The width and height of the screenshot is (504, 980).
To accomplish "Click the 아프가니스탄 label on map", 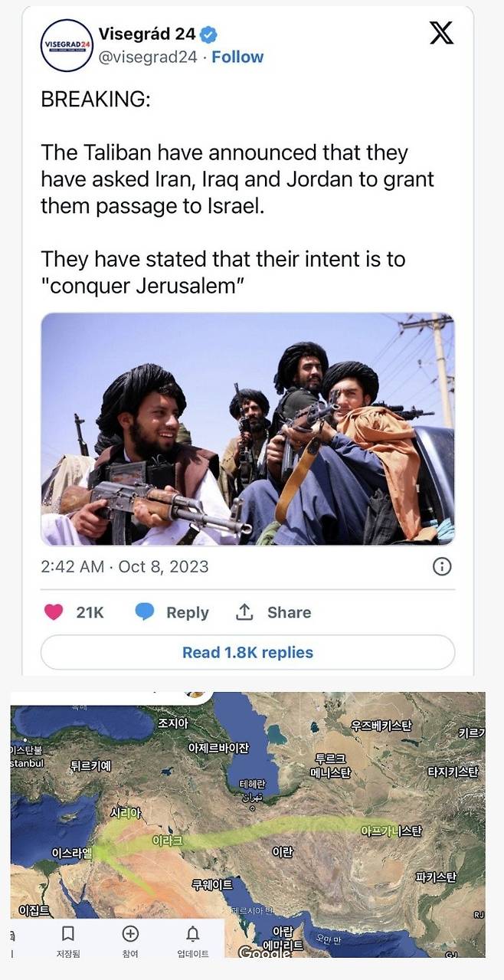I will 391,831.
